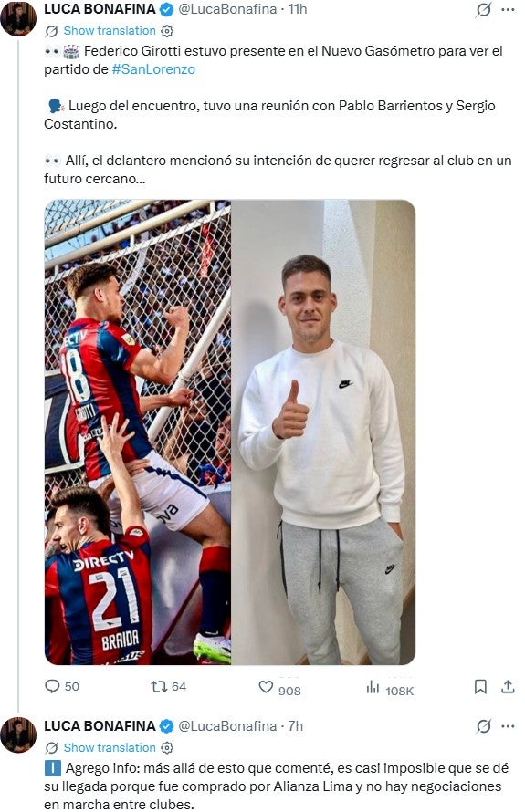Open the thumbs-up photo of Girotti

323,432
